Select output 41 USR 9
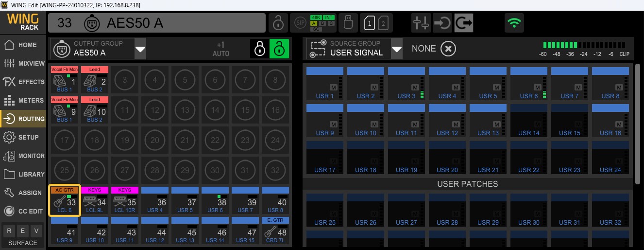The height and width of the screenshot is (250, 644). [x=65, y=230]
